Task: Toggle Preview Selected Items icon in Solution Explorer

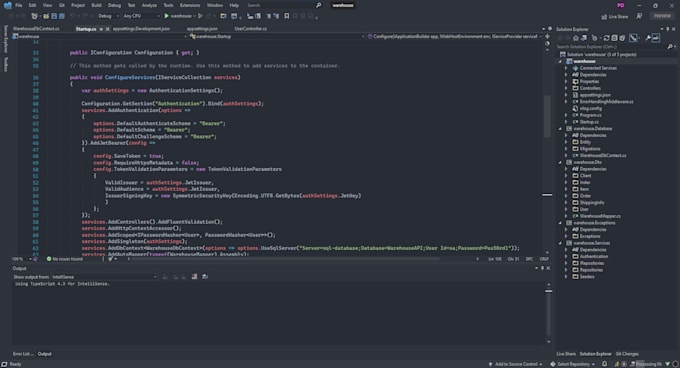Action: pyautogui.click(x=656, y=38)
